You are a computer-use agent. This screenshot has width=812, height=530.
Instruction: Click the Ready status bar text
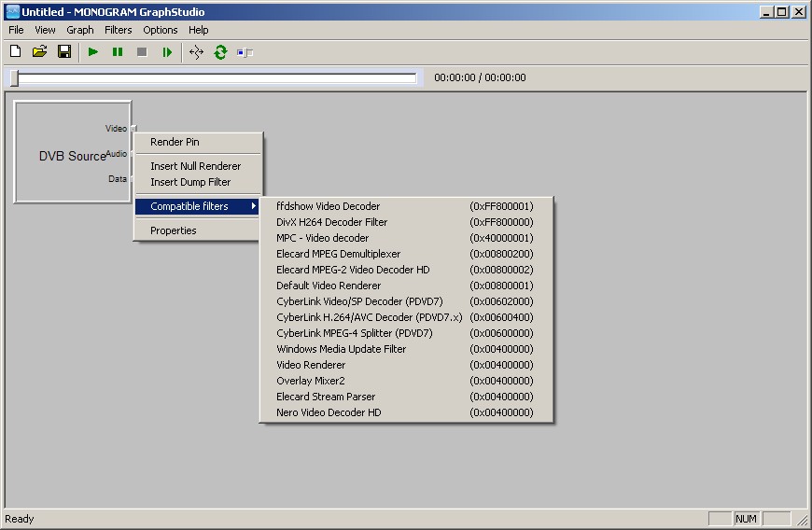click(x=20, y=519)
